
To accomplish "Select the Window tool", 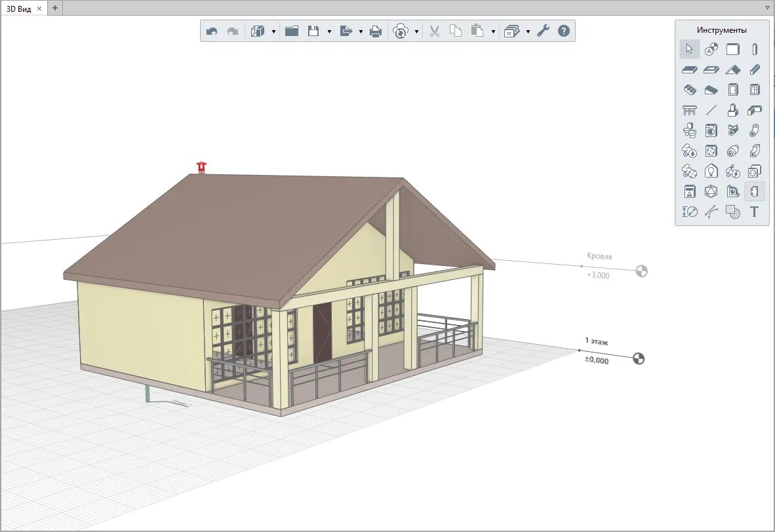I will tap(755, 90).
